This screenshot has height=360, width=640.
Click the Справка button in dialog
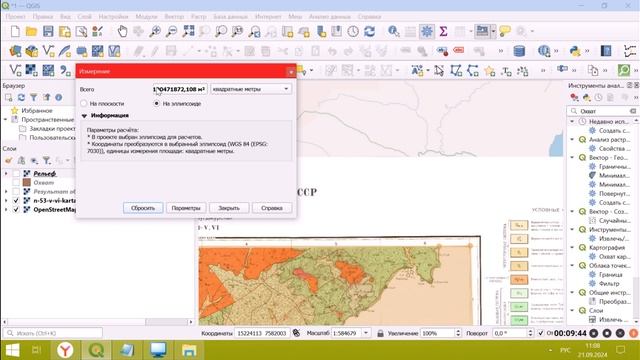pos(272,208)
